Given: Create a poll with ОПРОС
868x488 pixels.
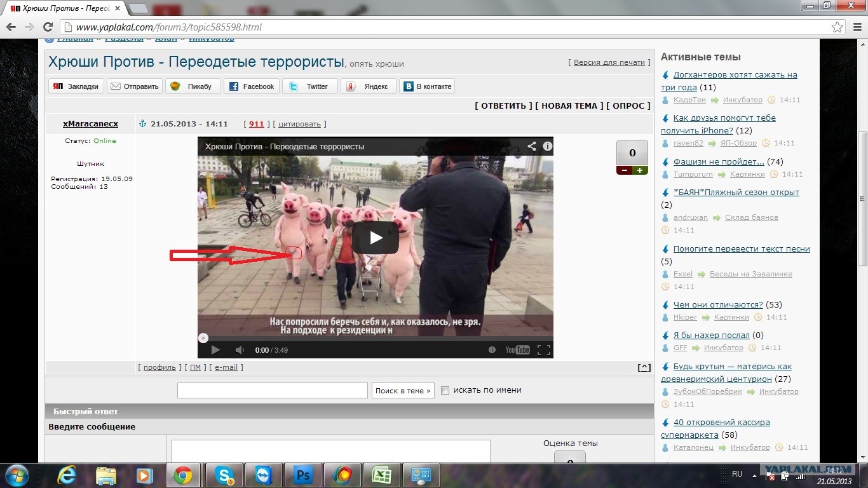Looking at the screenshot, I should coord(628,106).
